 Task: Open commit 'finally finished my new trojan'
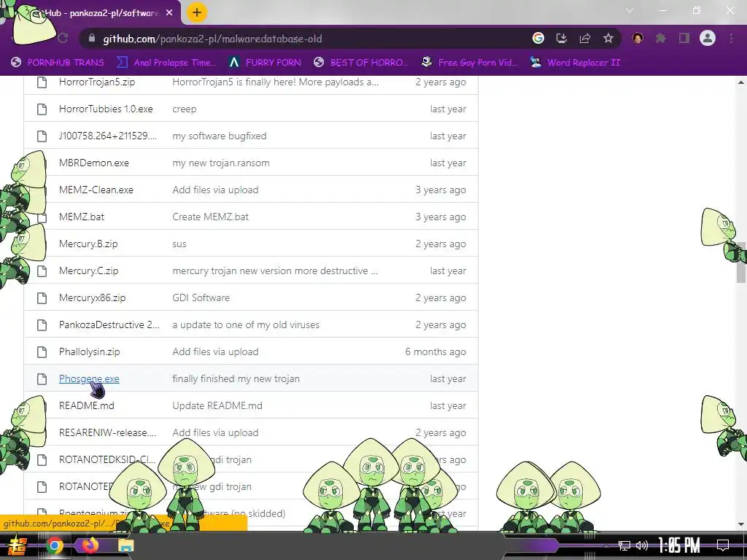click(236, 379)
